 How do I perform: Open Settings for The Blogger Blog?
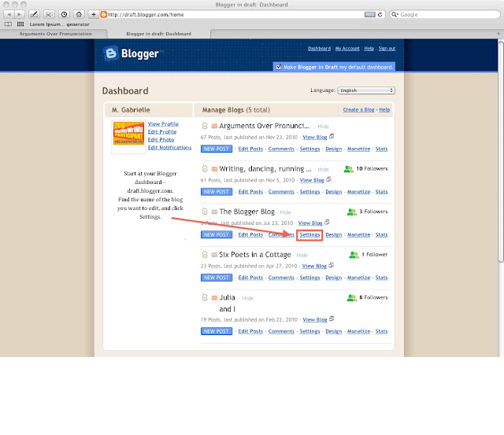309,234
